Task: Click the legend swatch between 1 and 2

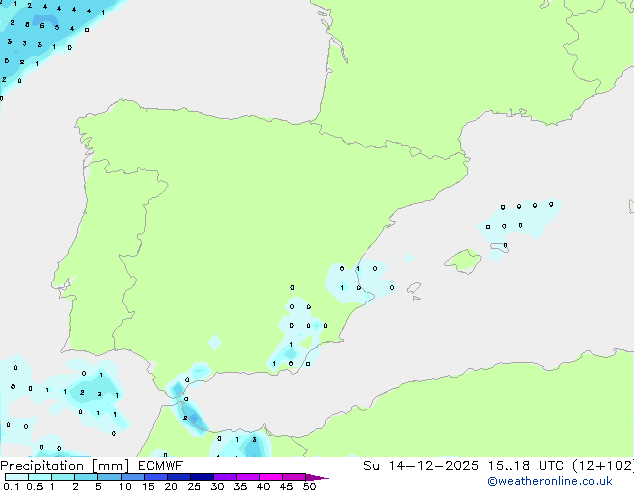Action: tap(63, 477)
